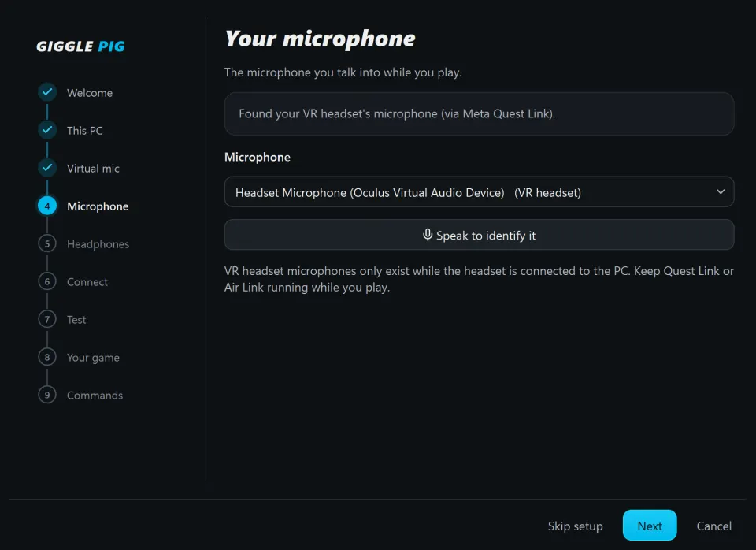Go to the Virtual mic step label

click(93, 169)
